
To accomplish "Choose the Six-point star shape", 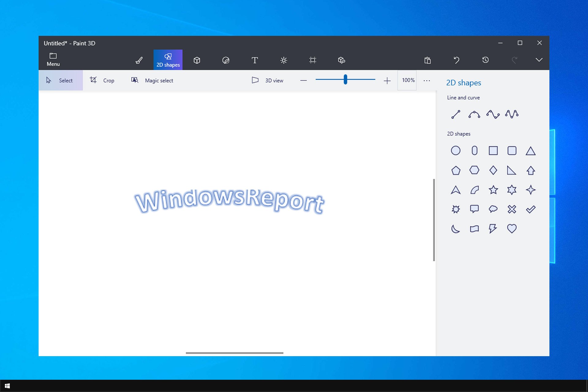I will 512,190.
